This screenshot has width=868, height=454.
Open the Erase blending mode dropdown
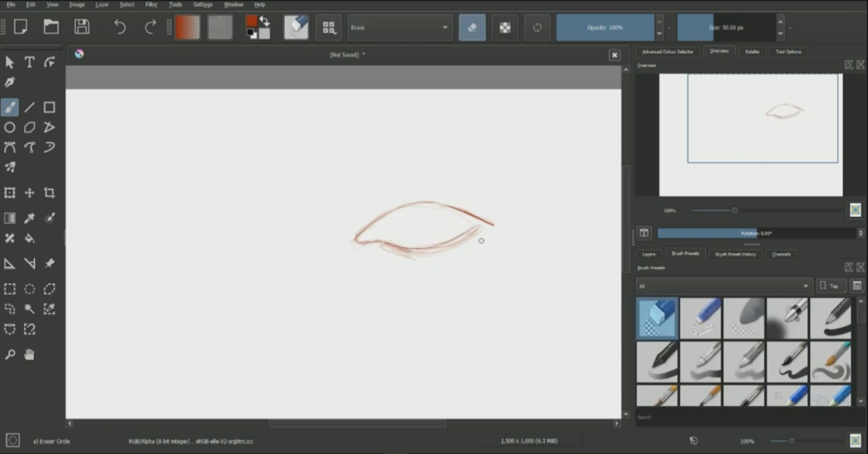coord(400,27)
